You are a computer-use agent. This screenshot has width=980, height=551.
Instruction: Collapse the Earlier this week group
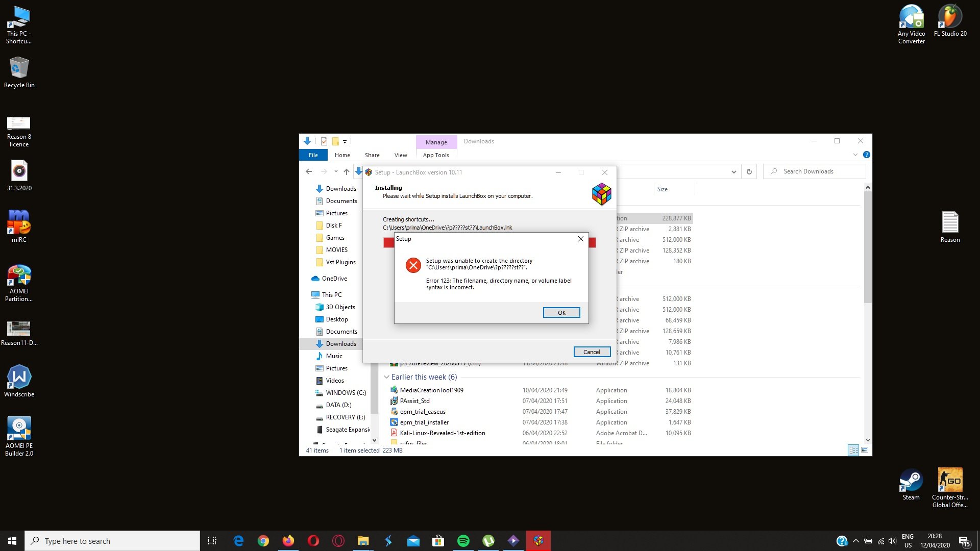click(x=386, y=377)
